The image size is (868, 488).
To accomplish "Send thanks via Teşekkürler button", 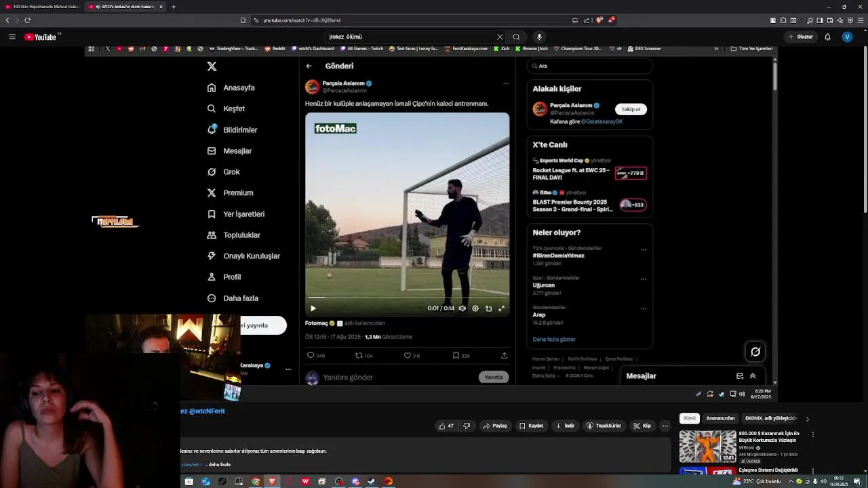I will pos(604,426).
